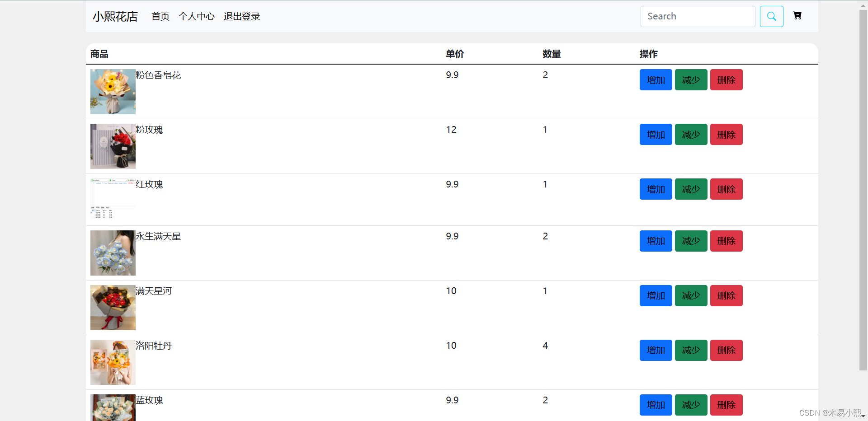Go to 首页 in navigation

tap(160, 16)
